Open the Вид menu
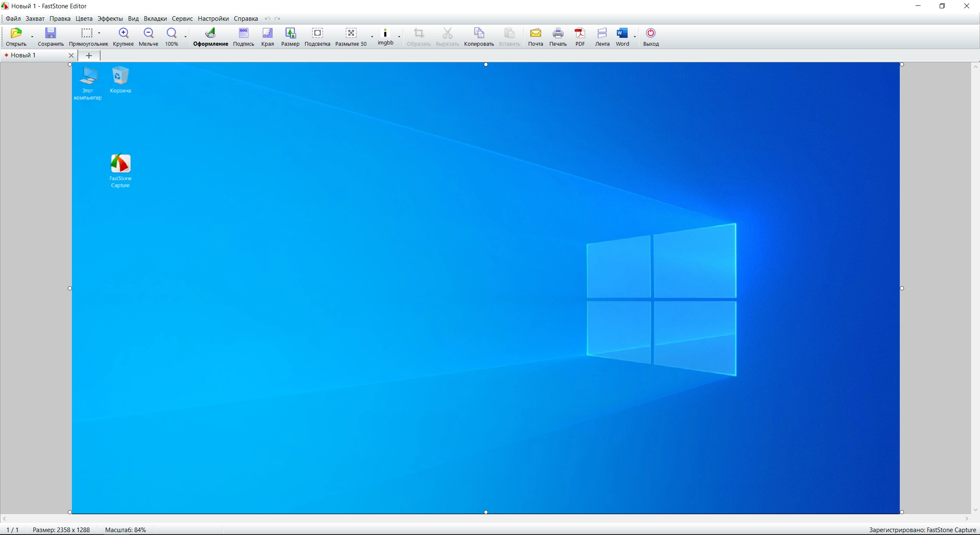Screen dimensions: 980x535 (133, 19)
